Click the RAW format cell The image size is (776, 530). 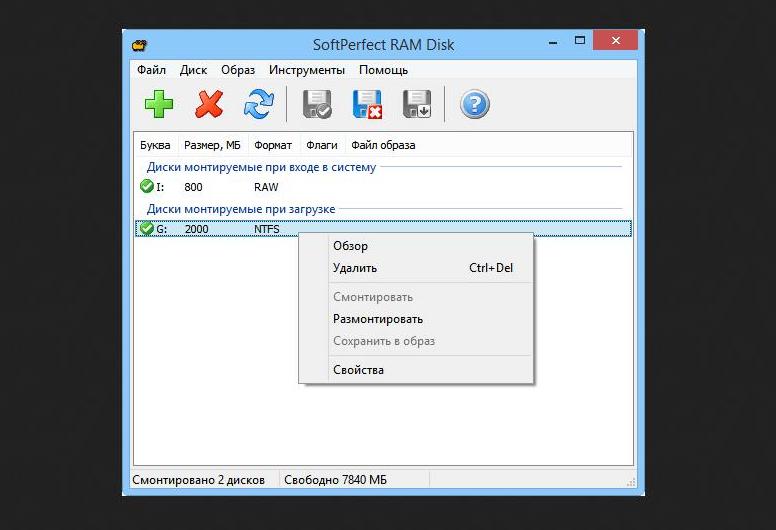pos(266,187)
